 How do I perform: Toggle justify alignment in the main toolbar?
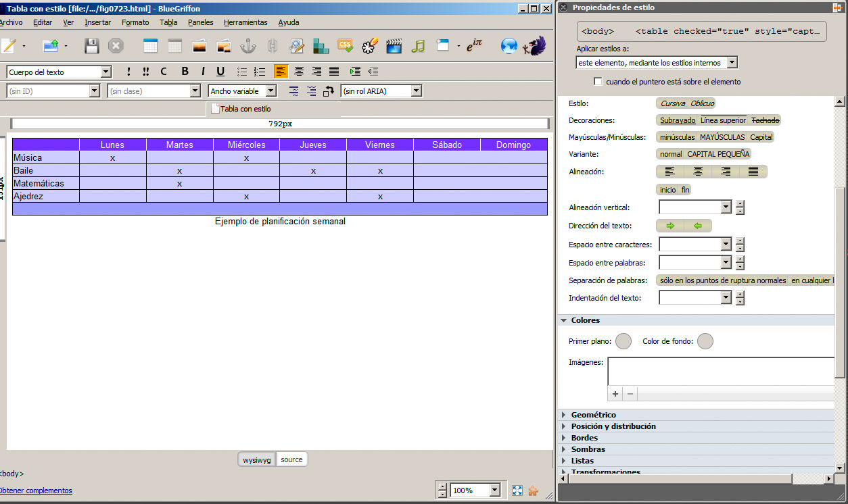(x=334, y=72)
